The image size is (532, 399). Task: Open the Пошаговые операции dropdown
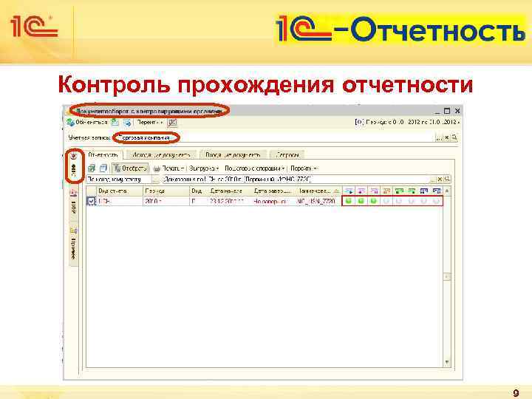click(x=254, y=168)
